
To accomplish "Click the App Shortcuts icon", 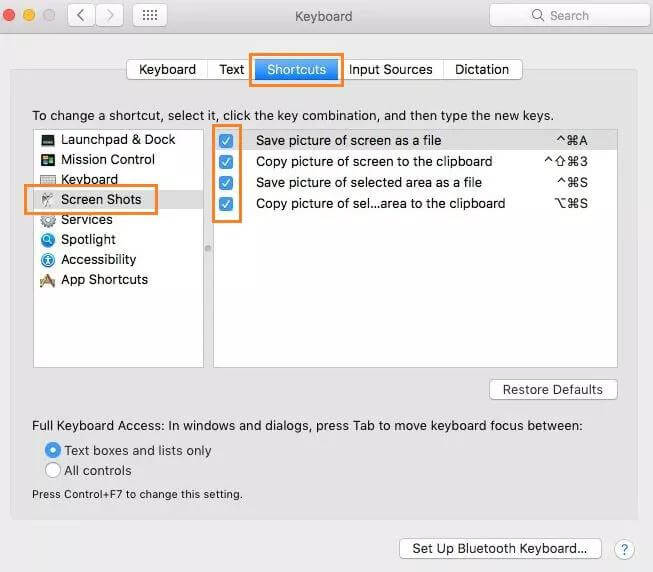I will 47,280.
